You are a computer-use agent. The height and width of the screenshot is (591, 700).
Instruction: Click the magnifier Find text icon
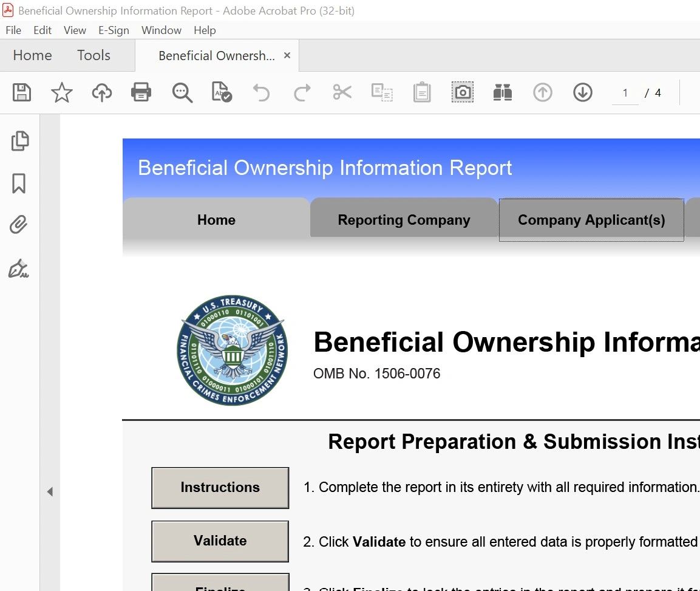pos(182,92)
